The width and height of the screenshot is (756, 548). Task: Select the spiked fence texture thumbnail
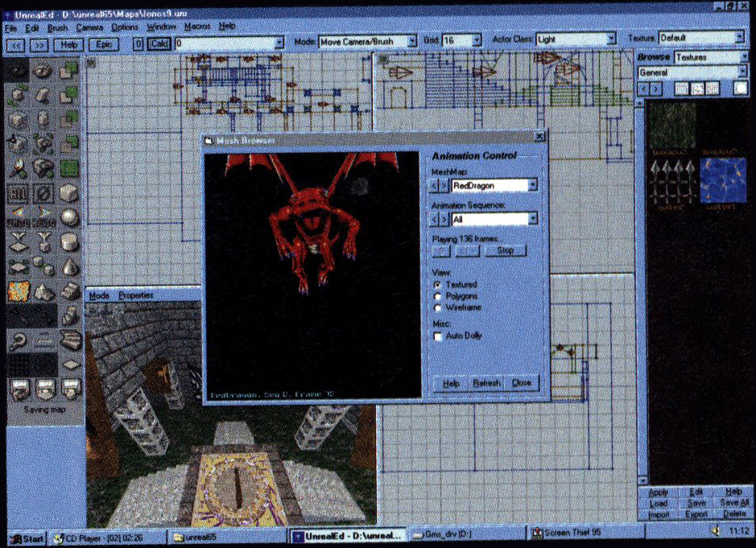point(671,181)
